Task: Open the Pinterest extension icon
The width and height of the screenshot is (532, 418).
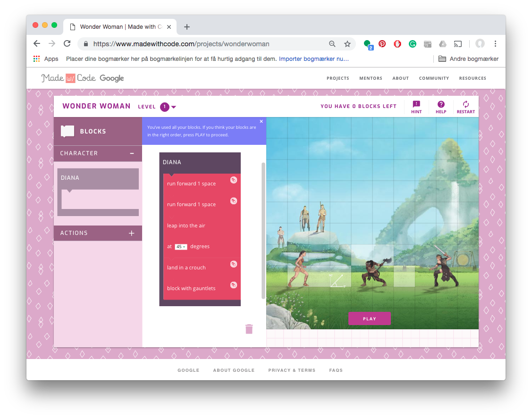Action: [x=382, y=44]
